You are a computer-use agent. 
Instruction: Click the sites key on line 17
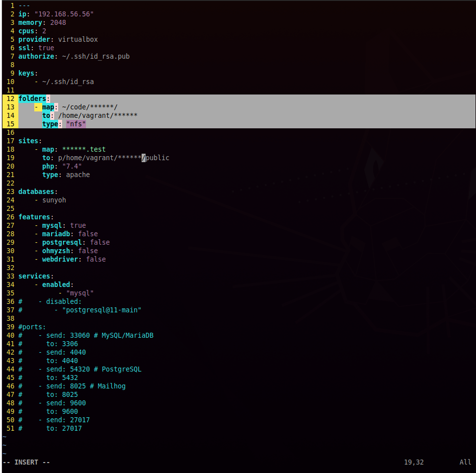point(28,141)
